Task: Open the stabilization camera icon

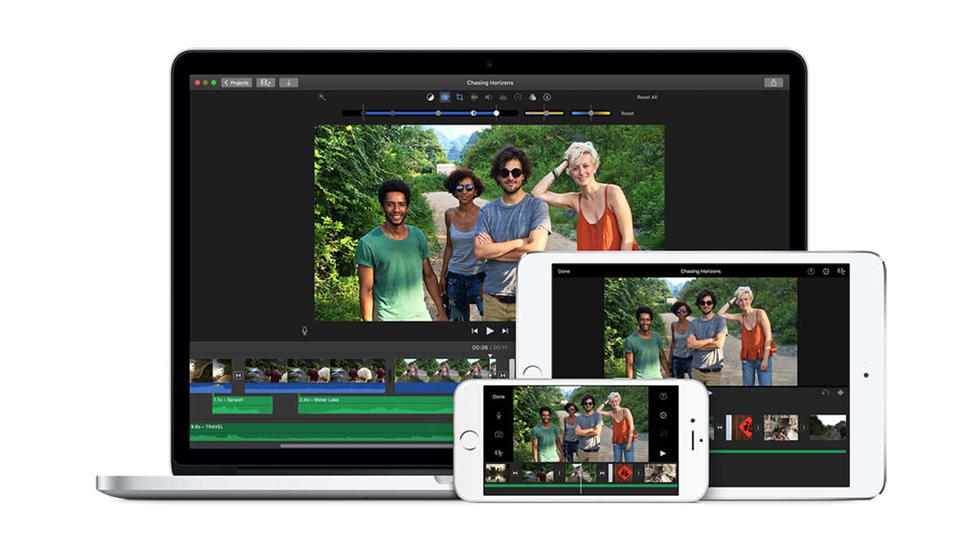Action: pyautogui.click(x=474, y=97)
